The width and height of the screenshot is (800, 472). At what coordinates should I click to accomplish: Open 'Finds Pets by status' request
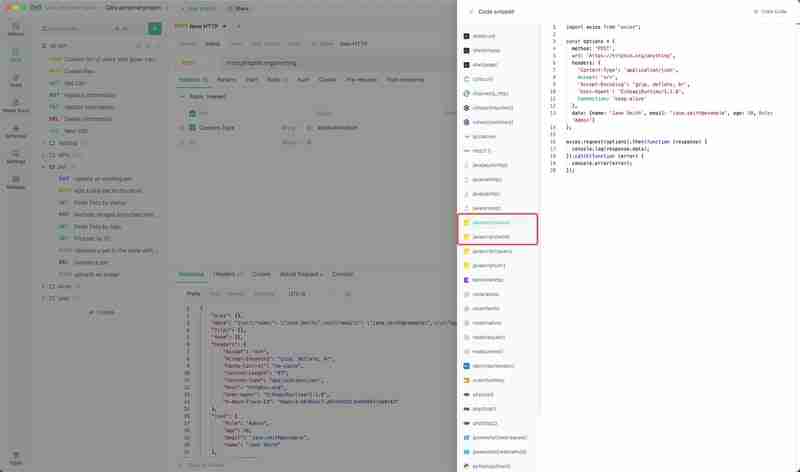point(99,203)
